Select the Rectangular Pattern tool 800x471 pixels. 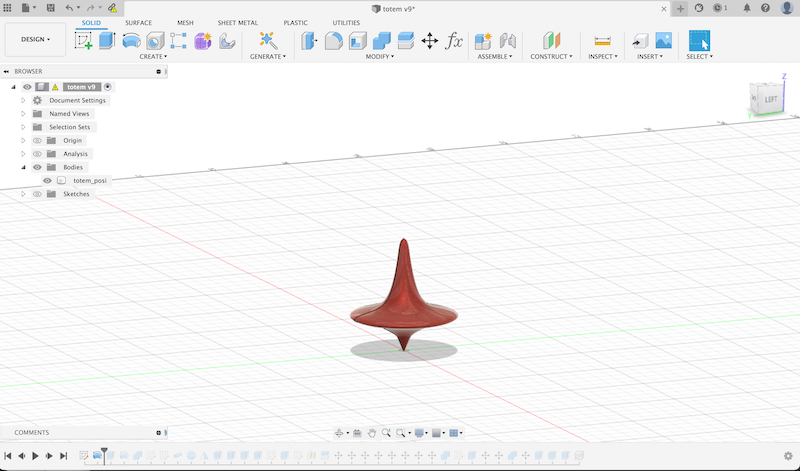[x=178, y=40]
